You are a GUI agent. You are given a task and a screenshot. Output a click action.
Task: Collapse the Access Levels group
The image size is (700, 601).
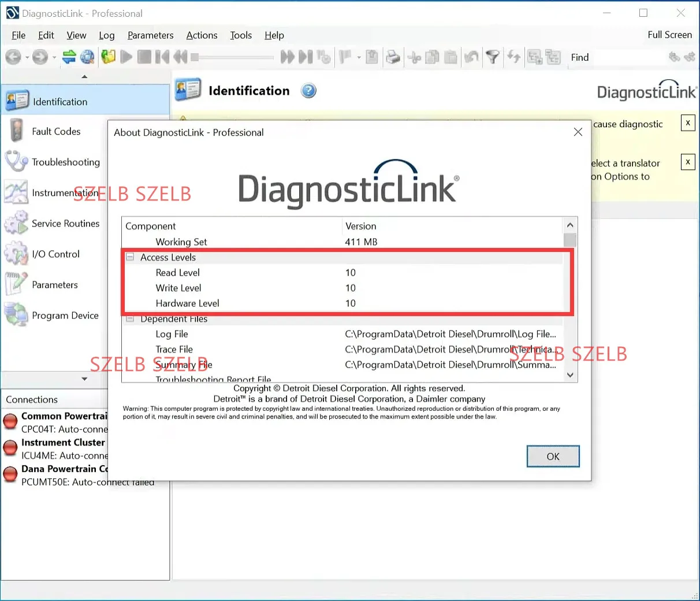(130, 257)
